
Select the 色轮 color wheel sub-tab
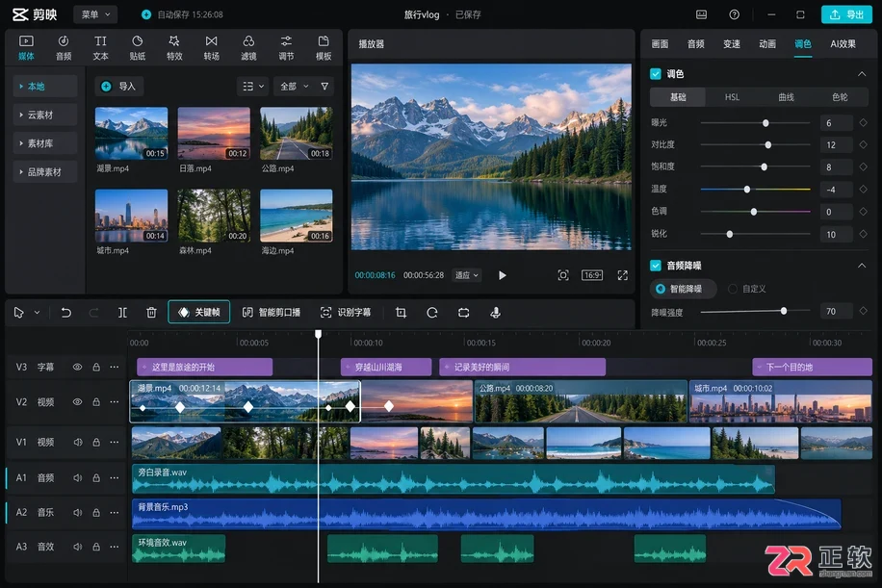tap(840, 97)
